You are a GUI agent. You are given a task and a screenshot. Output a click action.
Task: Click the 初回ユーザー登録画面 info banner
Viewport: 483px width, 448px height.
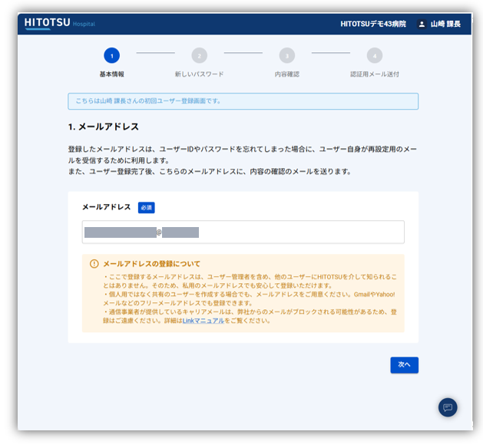point(243,101)
